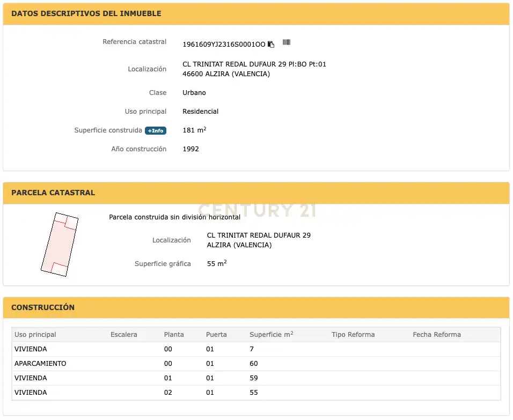513x420 pixels.
Task: Click the Escalera column header
Action: coord(123,335)
